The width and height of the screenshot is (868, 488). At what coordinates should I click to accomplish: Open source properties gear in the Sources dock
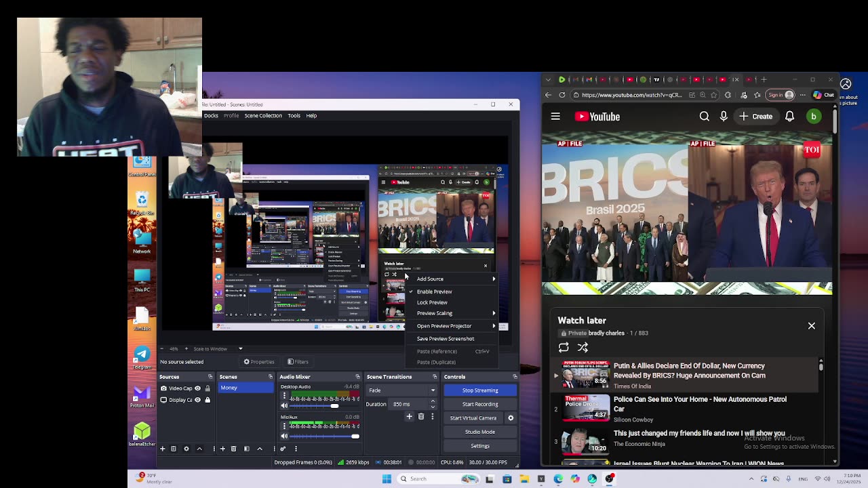pyautogui.click(x=186, y=449)
